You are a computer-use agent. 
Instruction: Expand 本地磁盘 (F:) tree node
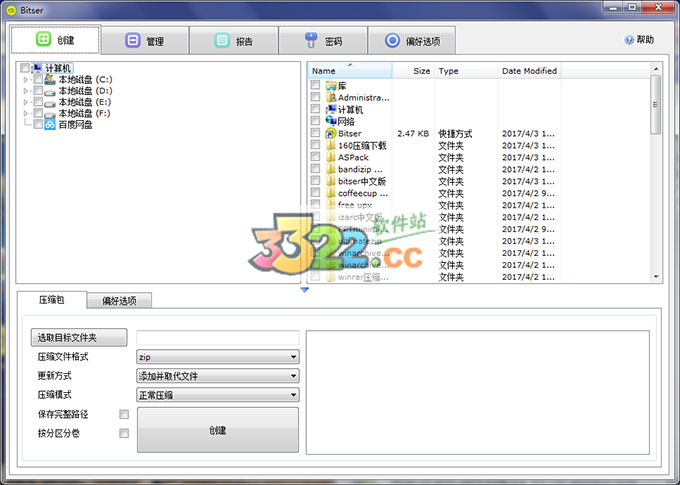coord(26,113)
